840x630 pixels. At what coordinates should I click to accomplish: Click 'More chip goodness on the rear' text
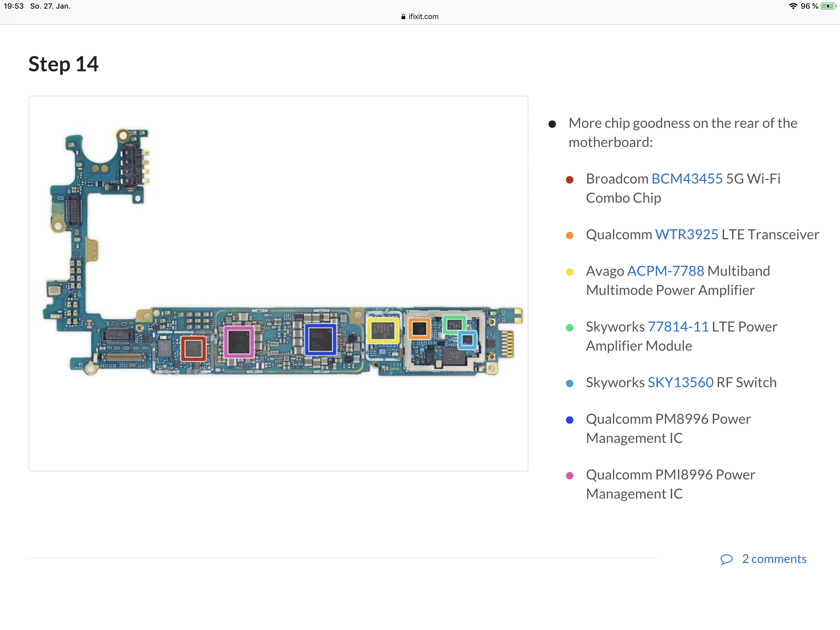[x=683, y=133]
